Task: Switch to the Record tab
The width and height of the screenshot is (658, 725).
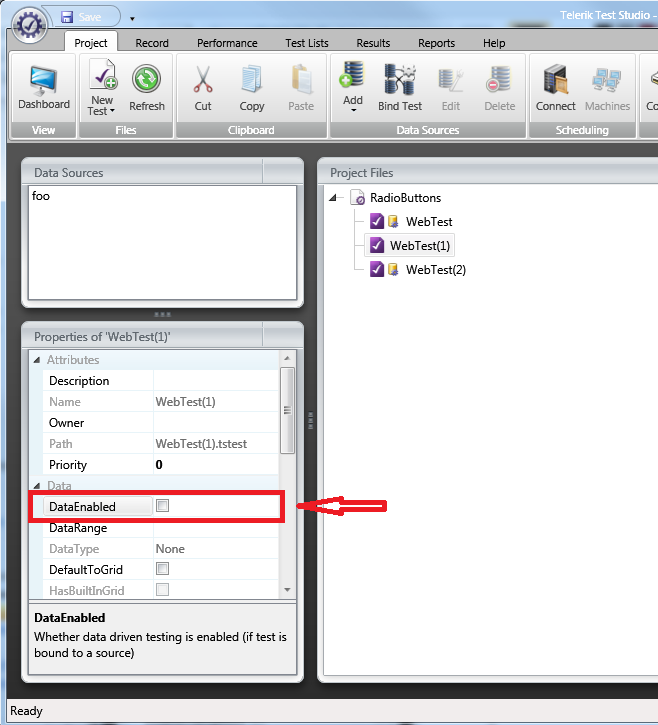Action: coord(152,43)
